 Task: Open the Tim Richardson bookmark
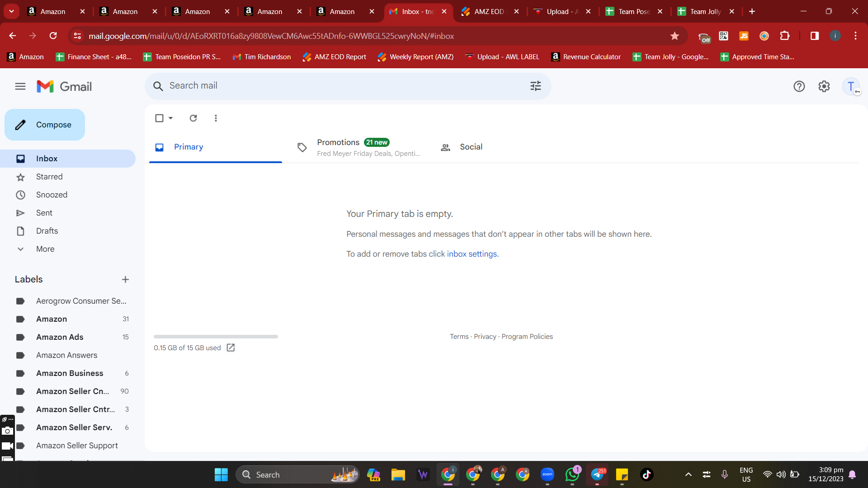point(261,57)
